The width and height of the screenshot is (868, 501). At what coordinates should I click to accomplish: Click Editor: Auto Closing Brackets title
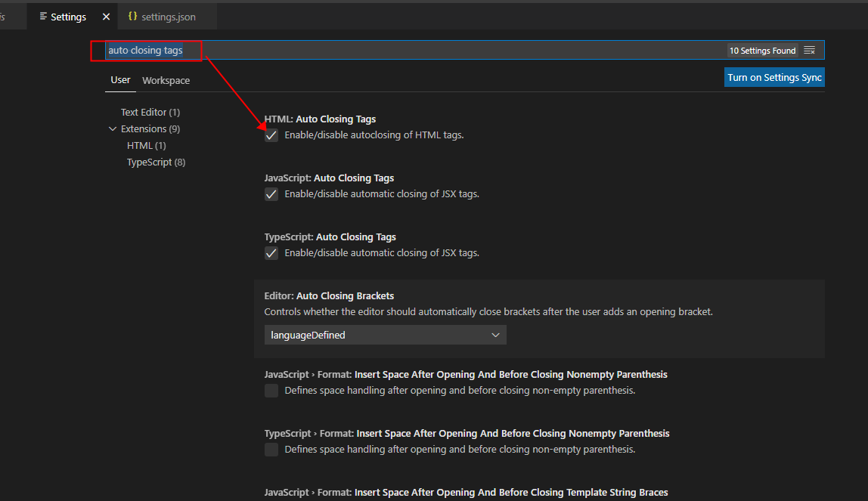[x=329, y=296]
